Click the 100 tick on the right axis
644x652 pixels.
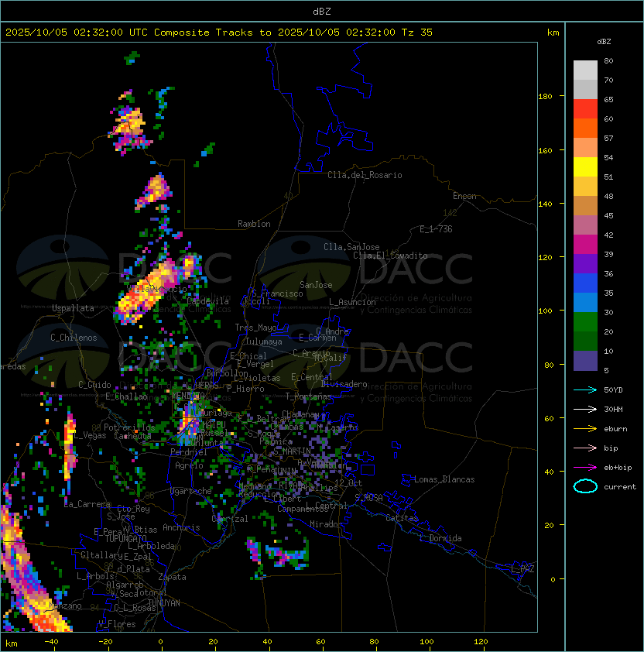pos(545,311)
